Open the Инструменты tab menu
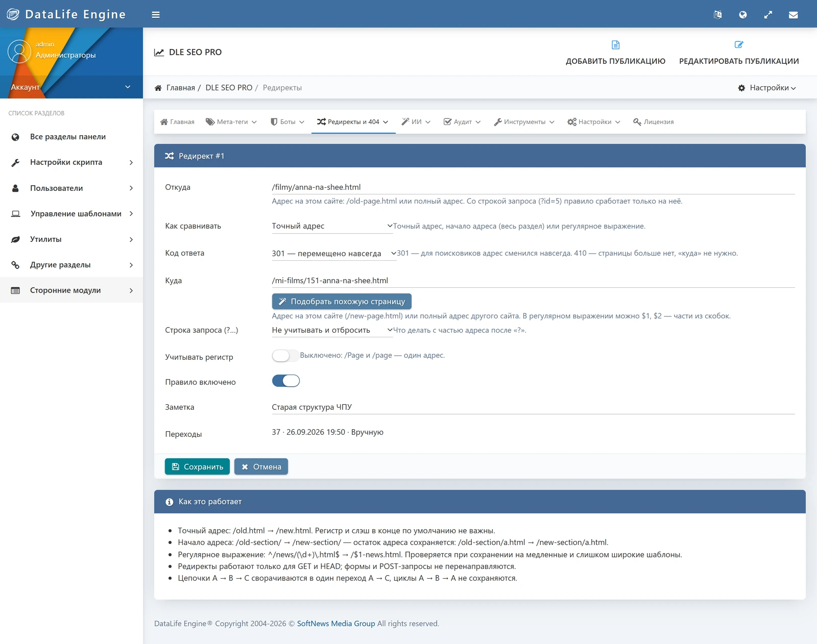Screen dimensions: 817x644 pyautogui.click(x=524, y=122)
